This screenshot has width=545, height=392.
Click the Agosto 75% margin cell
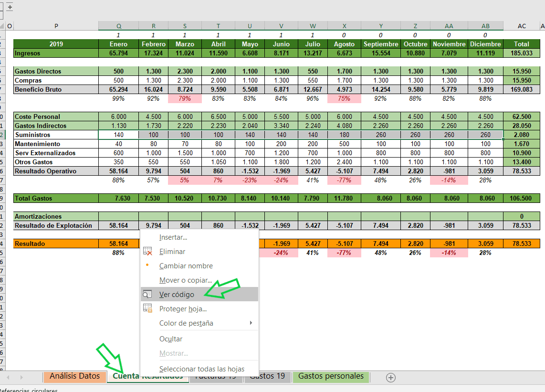pyautogui.click(x=344, y=98)
